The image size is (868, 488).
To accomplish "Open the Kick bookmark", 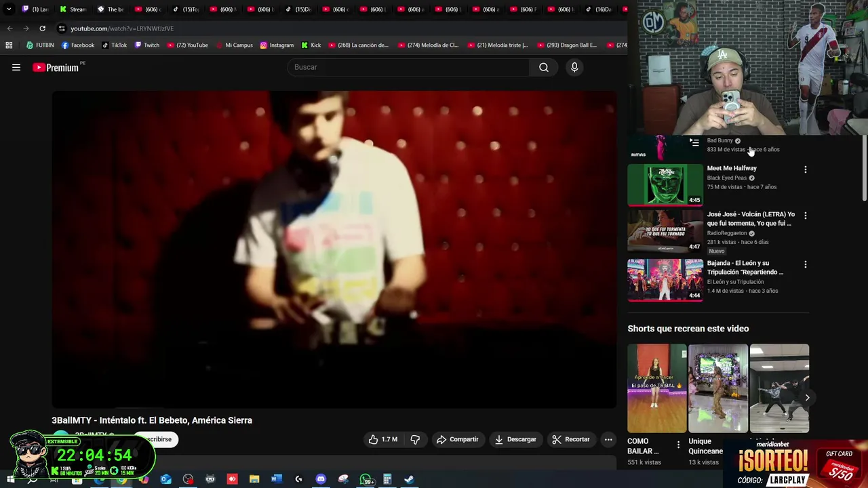I will coord(311,45).
